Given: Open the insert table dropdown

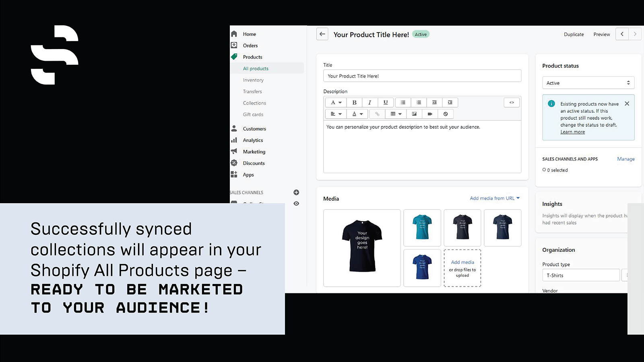Looking at the screenshot, I should click(396, 114).
